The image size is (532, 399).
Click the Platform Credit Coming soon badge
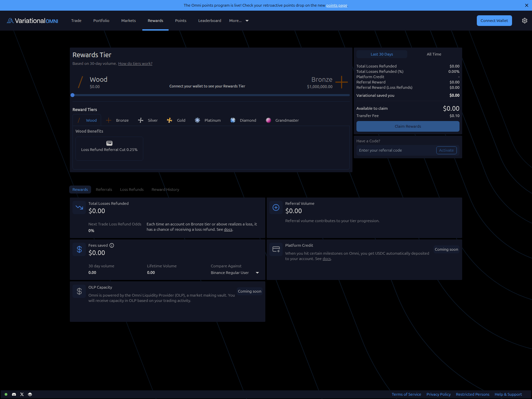click(446, 249)
